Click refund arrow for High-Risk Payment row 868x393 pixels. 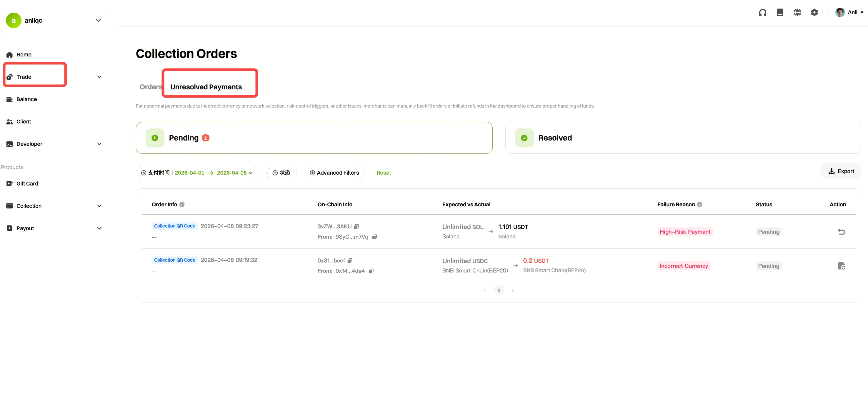[x=841, y=232]
